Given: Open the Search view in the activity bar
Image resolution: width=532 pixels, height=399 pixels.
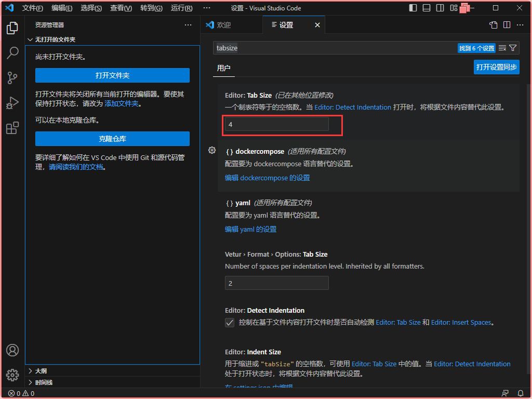Looking at the screenshot, I should pyautogui.click(x=12, y=53).
